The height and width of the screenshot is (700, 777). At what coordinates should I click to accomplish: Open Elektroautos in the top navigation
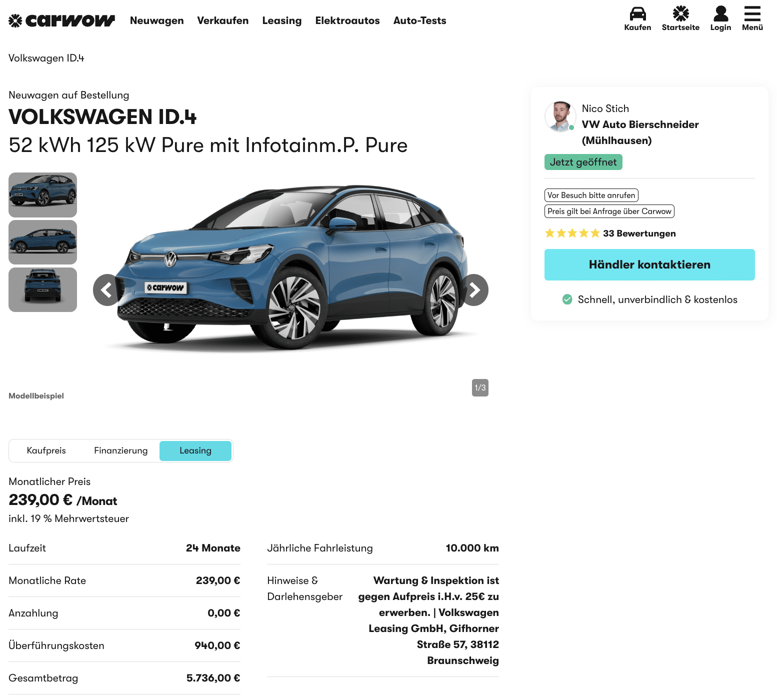347,20
